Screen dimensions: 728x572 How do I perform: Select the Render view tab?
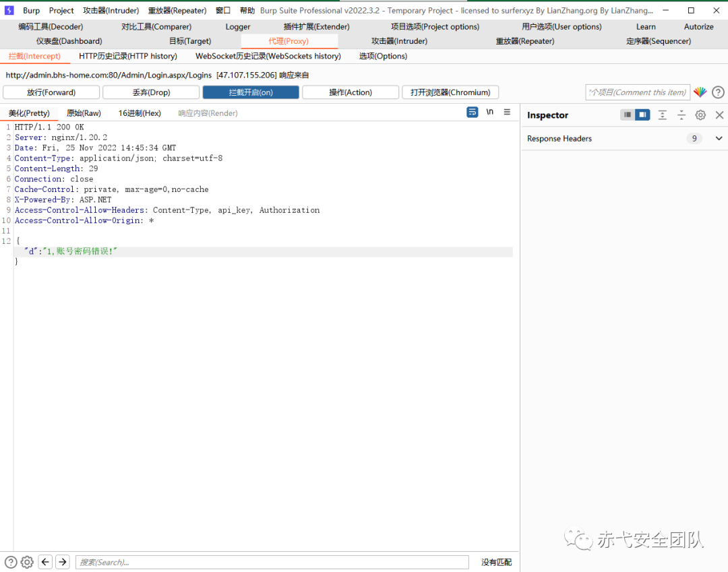pos(208,113)
